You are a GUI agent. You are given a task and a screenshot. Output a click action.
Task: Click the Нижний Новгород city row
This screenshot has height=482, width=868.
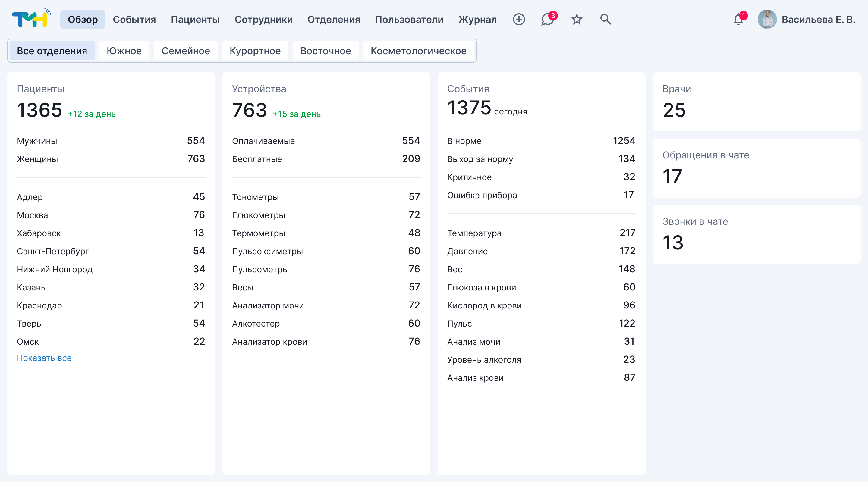111,269
